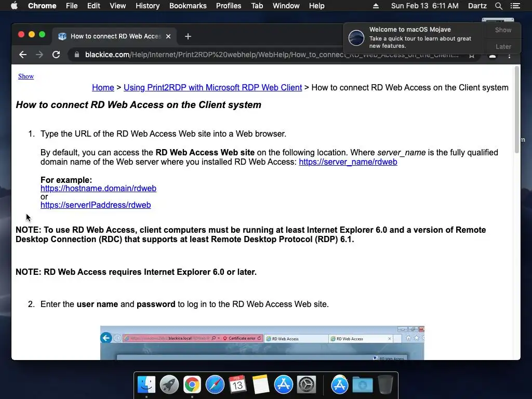Click the page heading 'How to connect RD Web Access'

point(138,105)
